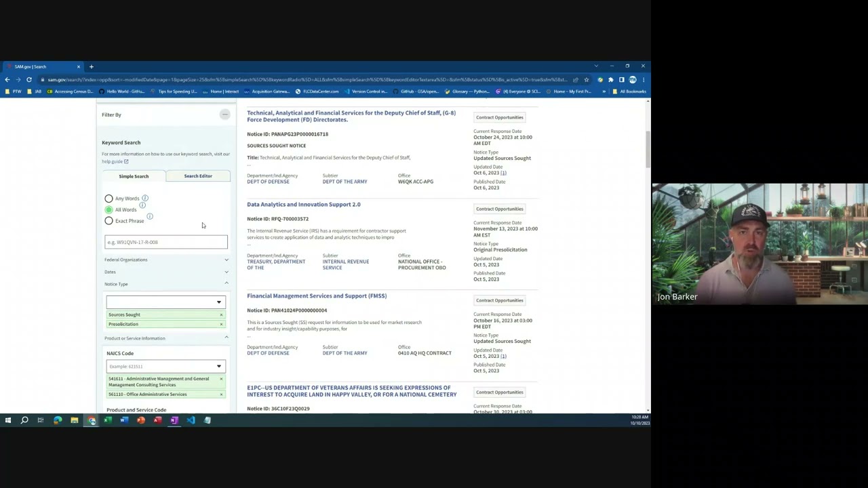Click the (1) version link on FMSS updated date
The height and width of the screenshot is (488, 868).
coord(503,356)
